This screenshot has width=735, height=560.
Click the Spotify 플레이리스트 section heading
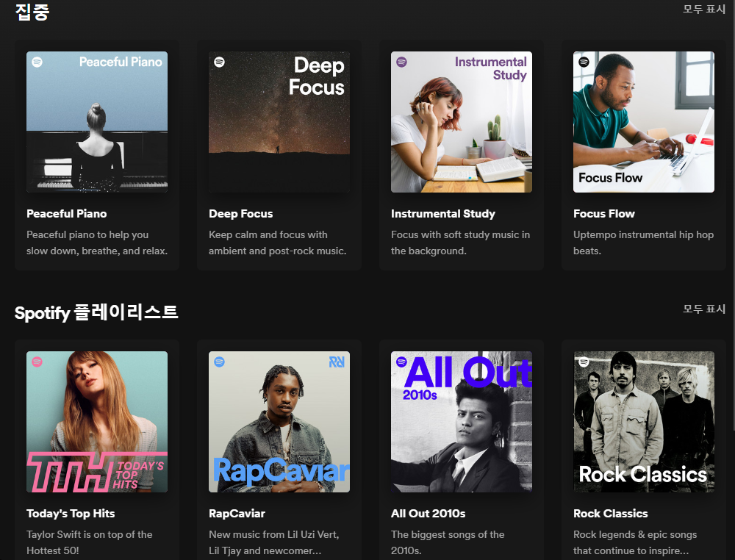(96, 312)
